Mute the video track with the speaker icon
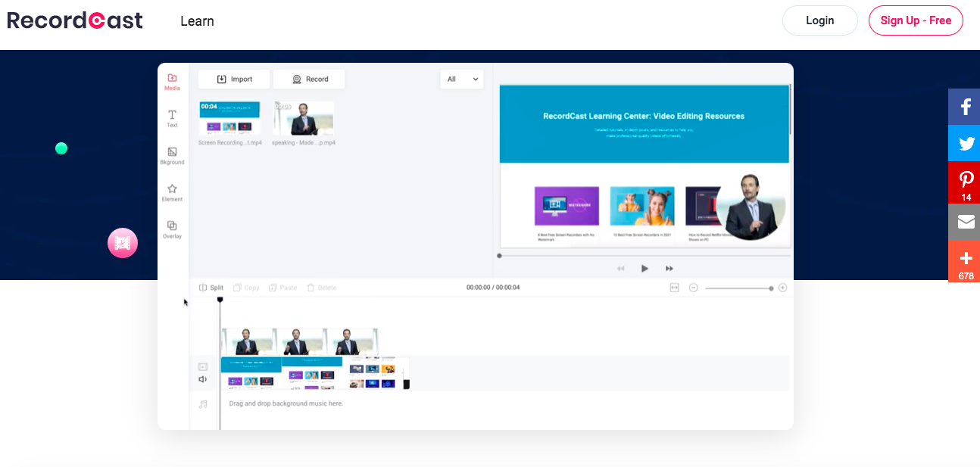This screenshot has height=467, width=980. tap(203, 379)
